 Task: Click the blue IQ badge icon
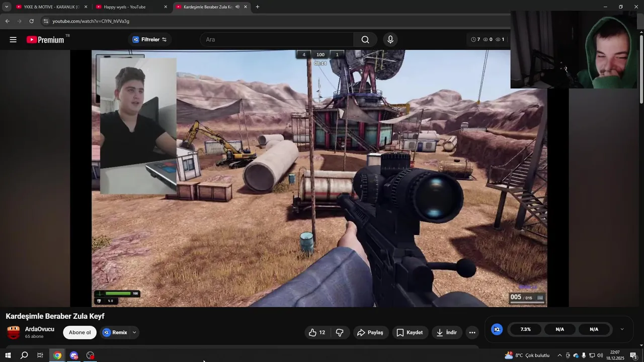point(497,329)
